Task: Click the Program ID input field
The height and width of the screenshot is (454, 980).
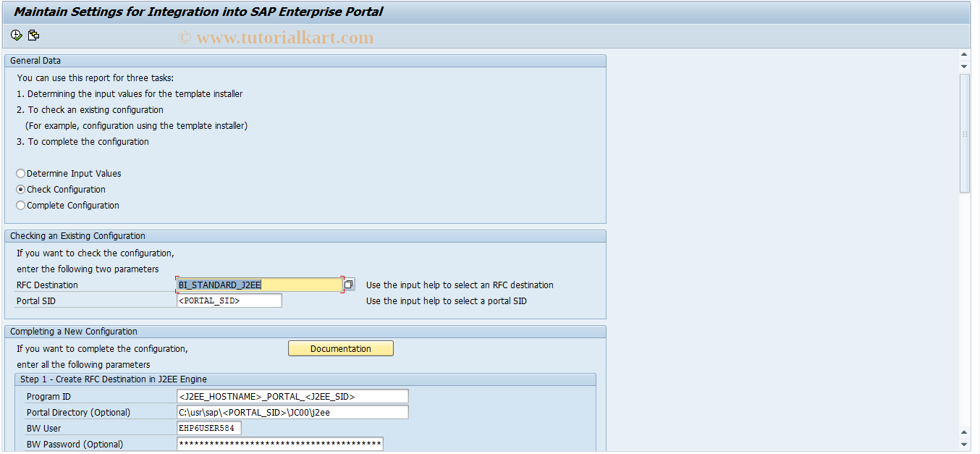Action: [x=292, y=396]
